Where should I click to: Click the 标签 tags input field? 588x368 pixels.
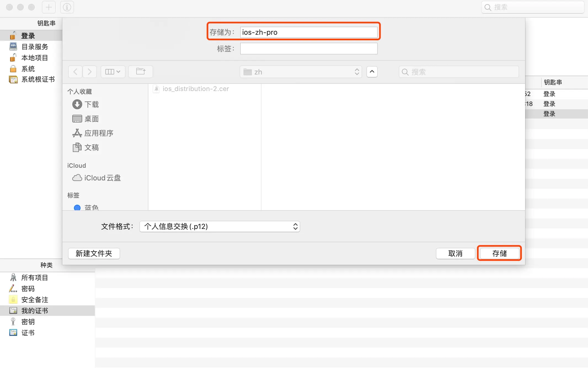click(x=308, y=49)
